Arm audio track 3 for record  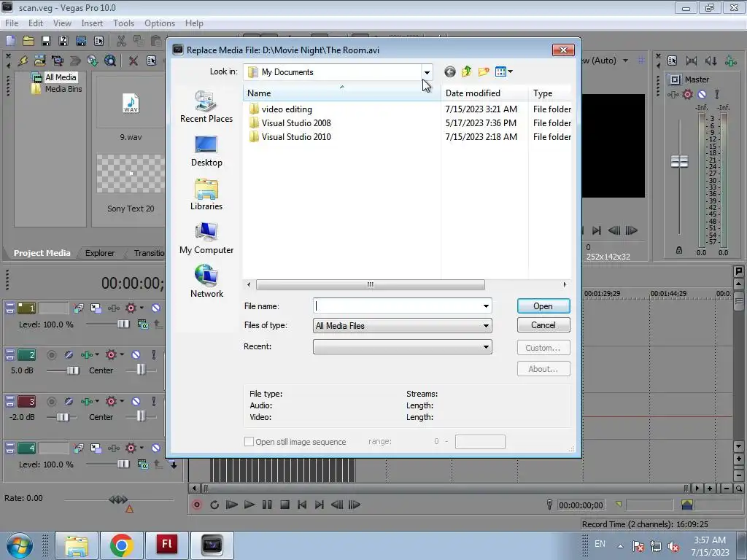click(x=52, y=402)
